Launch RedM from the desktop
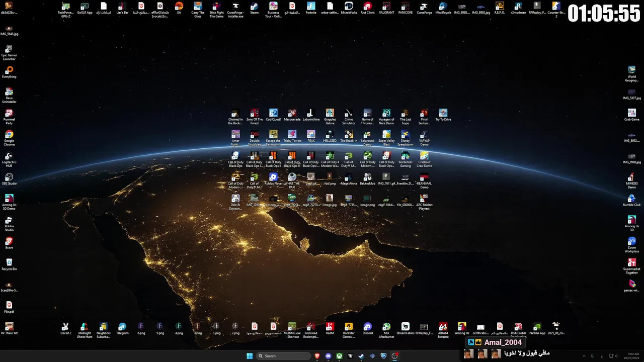Viewport: 644px width, 362px height. pos(330,329)
